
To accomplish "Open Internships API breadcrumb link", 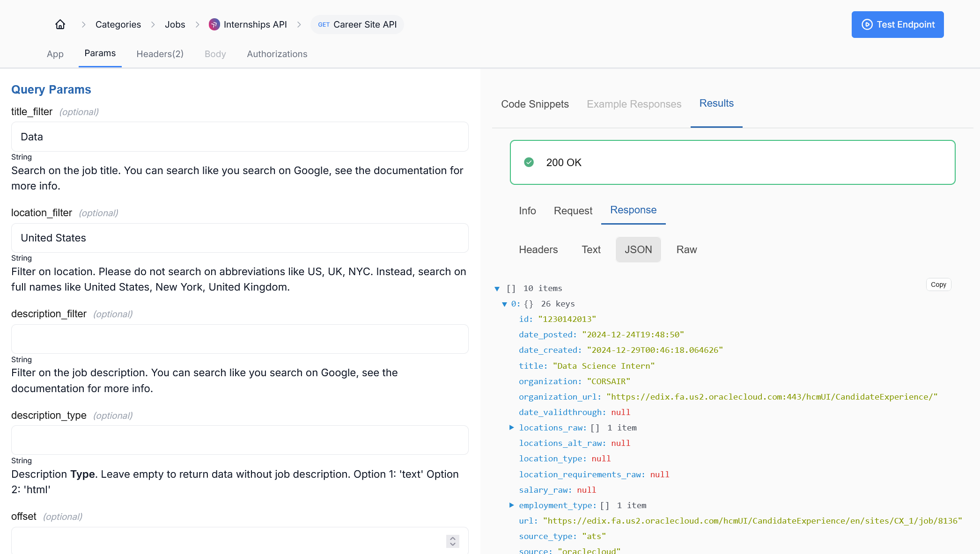I will pos(255,24).
